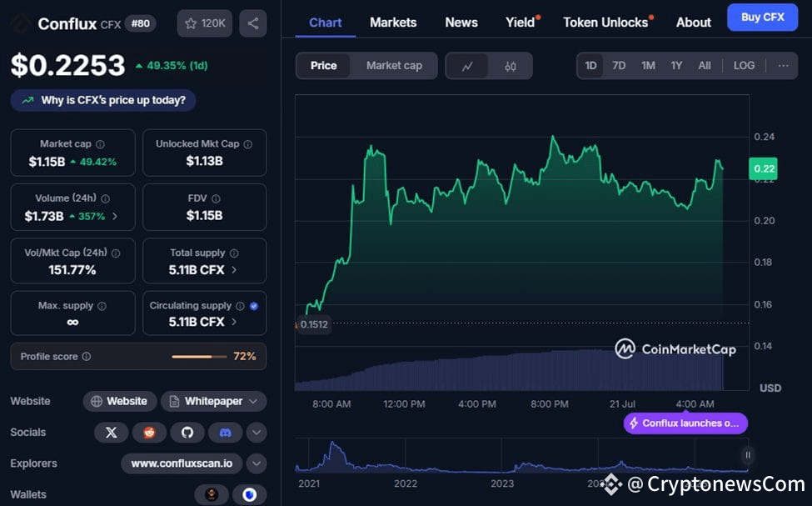Click the Profile score progress bar

click(x=199, y=357)
